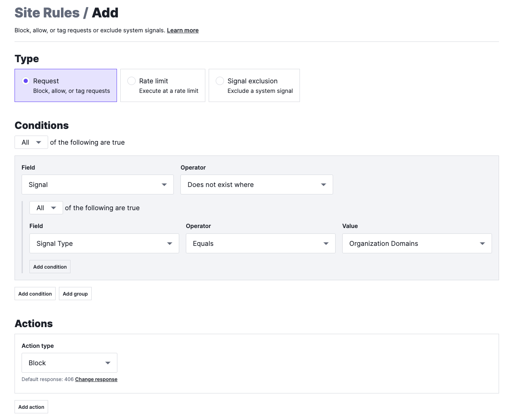
Task: Open the Learn more link
Action: [183, 30]
